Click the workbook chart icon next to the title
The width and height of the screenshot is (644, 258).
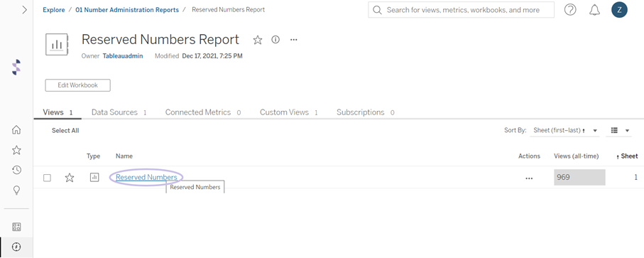(x=56, y=44)
